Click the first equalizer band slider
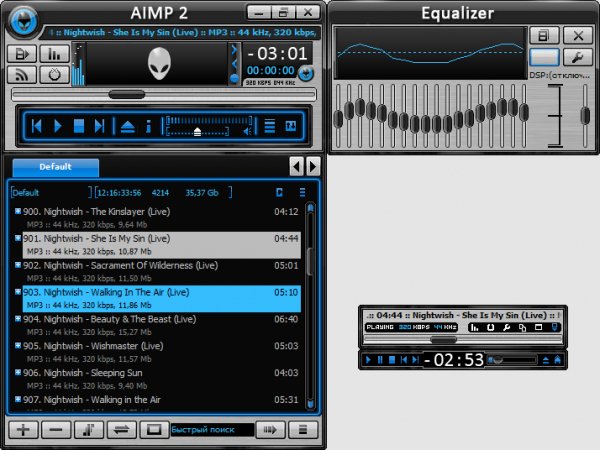This screenshot has height=450, width=600. tap(338, 119)
